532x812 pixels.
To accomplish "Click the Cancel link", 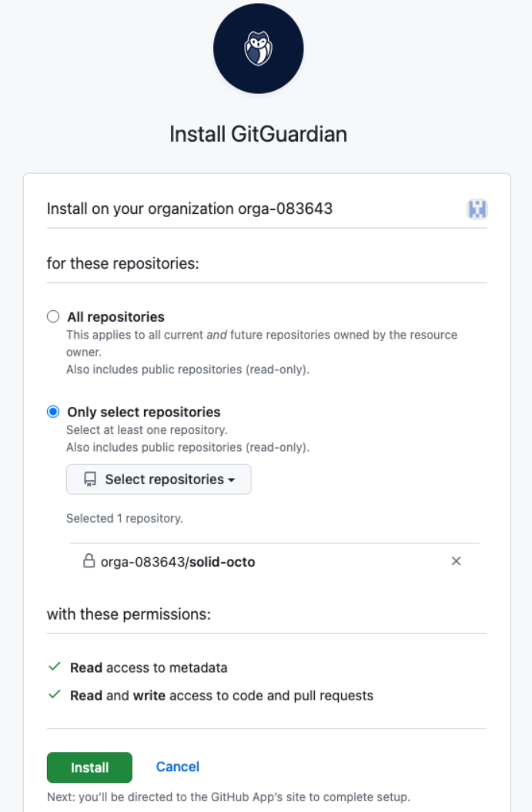I will tap(178, 767).
